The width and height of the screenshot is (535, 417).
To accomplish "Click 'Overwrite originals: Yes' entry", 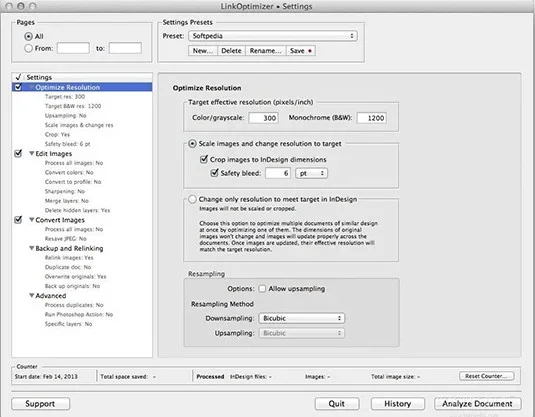I will click(75, 276).
